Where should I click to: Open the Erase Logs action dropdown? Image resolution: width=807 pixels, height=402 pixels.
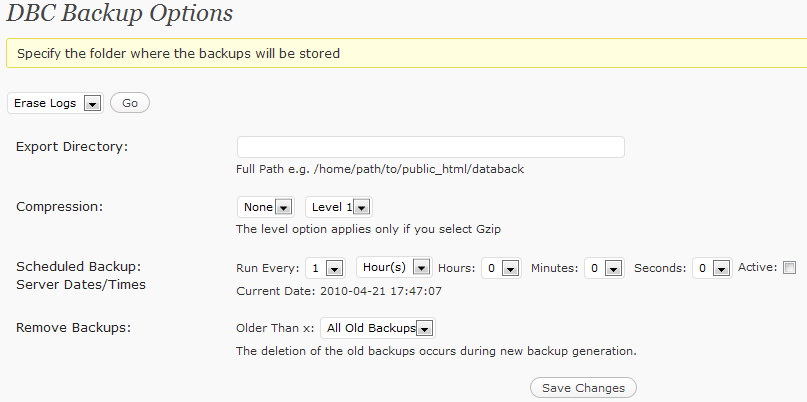pos(55,103)
